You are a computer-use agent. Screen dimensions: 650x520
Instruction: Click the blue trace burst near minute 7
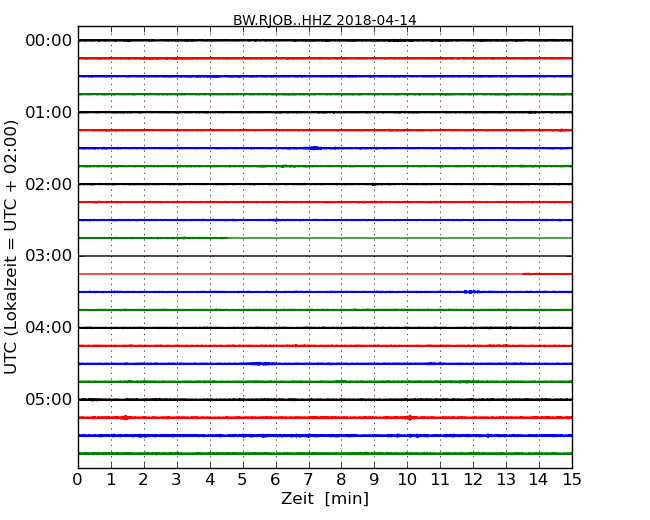(315, 148)
